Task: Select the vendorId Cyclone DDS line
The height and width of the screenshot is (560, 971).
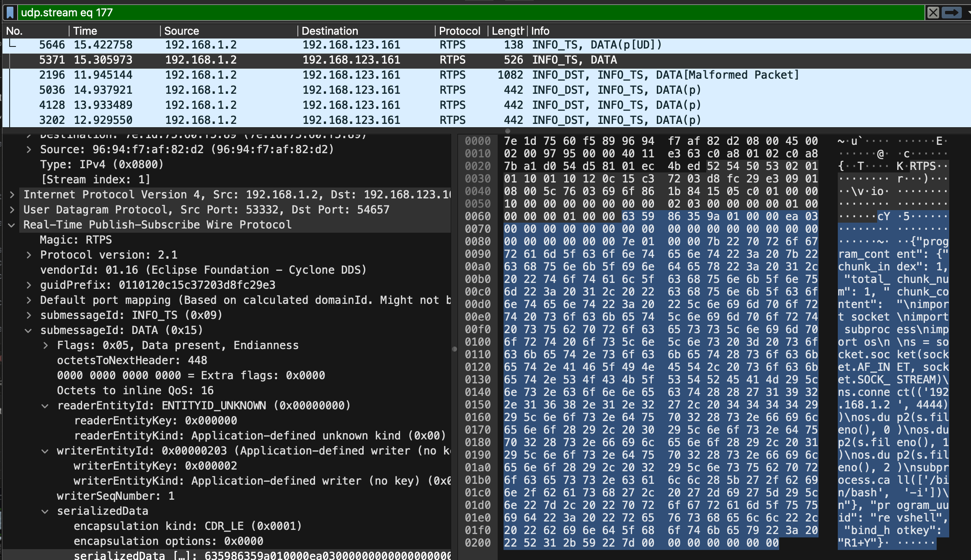Action: point(203,270)
